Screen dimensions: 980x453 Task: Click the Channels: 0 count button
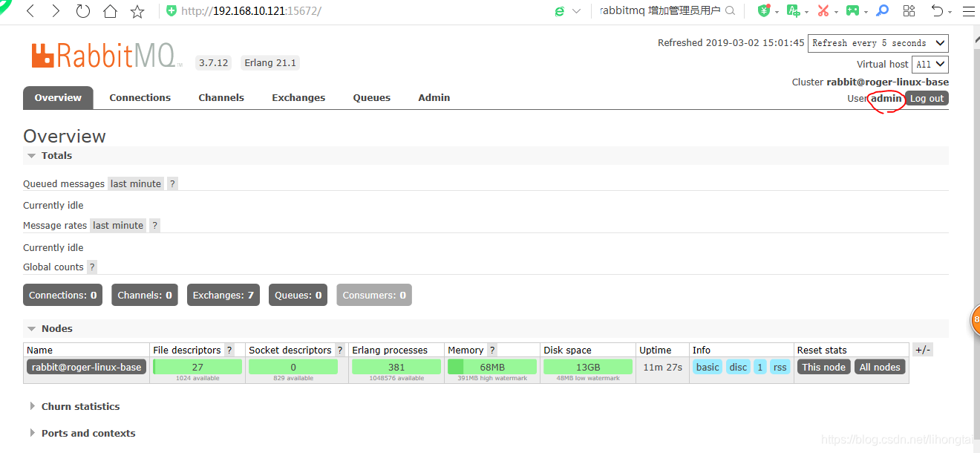click(145, 295)
